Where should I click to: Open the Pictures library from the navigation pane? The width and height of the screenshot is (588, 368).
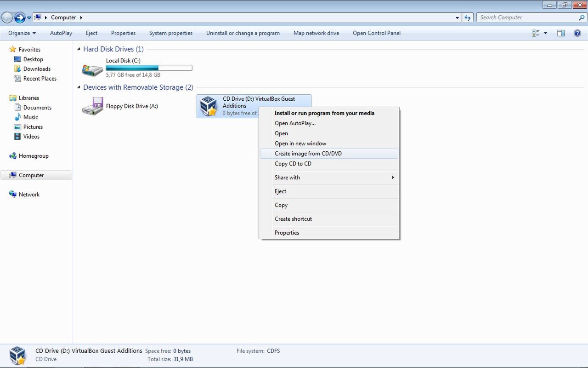[x=33, y=126]
